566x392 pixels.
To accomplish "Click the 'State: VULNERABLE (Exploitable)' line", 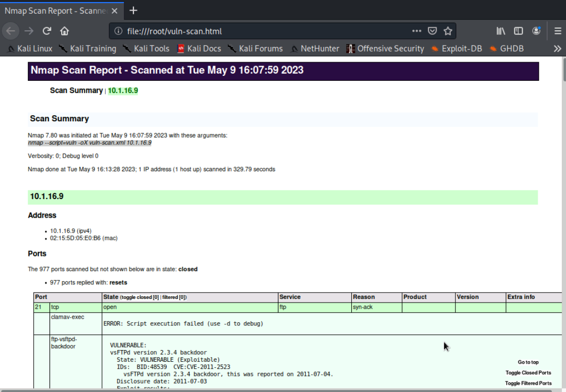I will click(168, 360).
